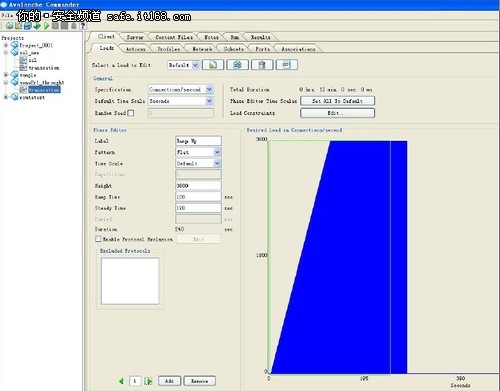Viewport: 500px width, 391px height.
Task: Click the Load Constraints Edit button
Action: [x=337, y=113]
